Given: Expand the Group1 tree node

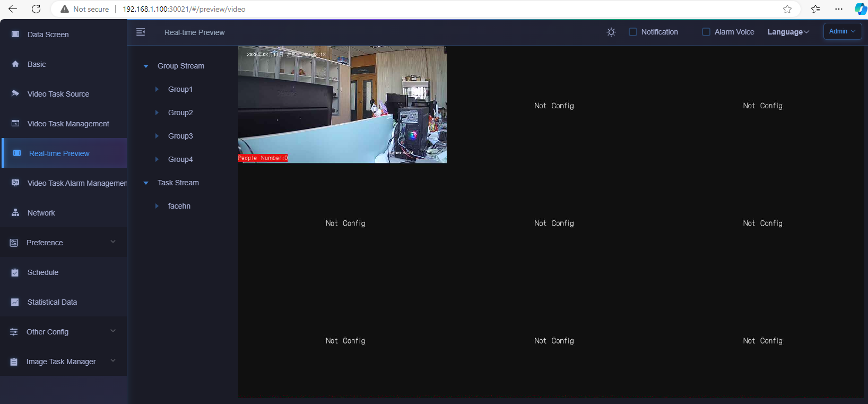Looking at the screenshot, I should click(157, 89).
